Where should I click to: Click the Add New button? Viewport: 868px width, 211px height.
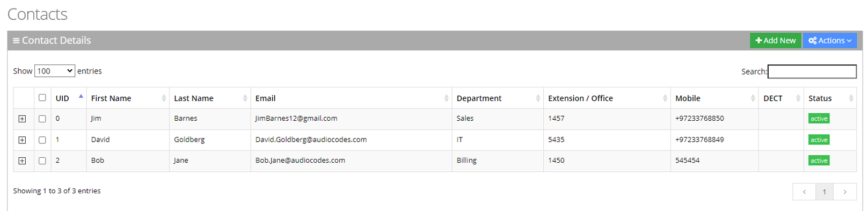tap(776, 41)
